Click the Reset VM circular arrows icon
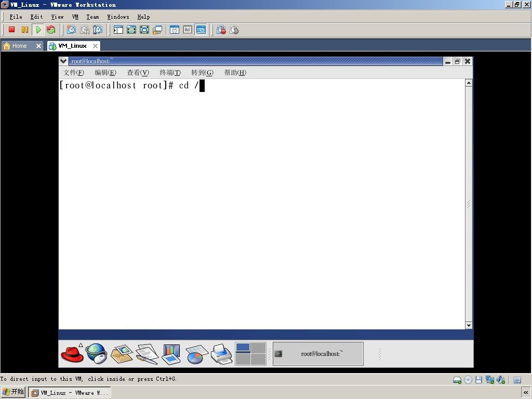Viewport: 532px width, 399px height. pos(51,30)
